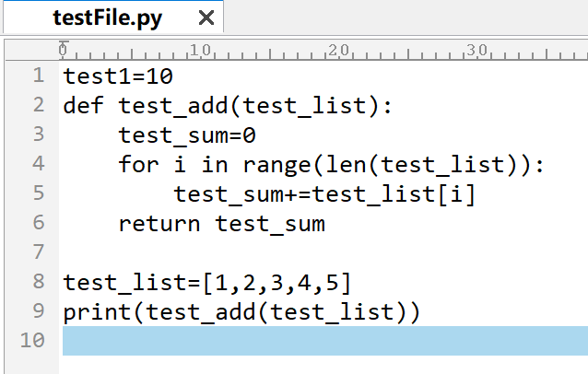Click the ruler at column 10 mark
Screen dimensions: 588x374
coord(201,49)
